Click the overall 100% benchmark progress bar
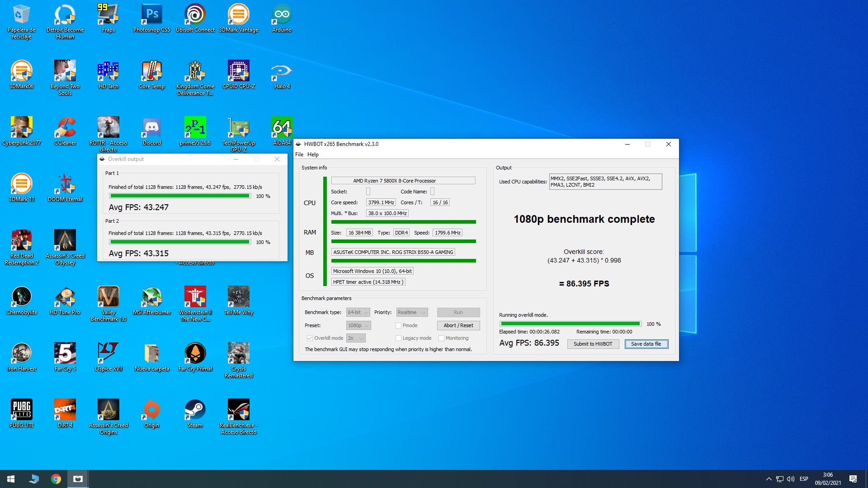 (571, 324)
